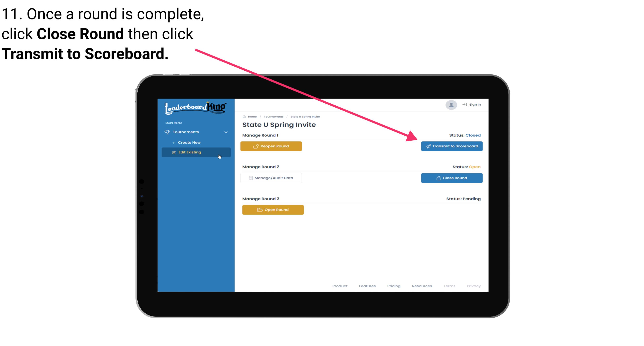Click the Reopen Round button
This screenshot has width=644, height=346.
point(272,146)
